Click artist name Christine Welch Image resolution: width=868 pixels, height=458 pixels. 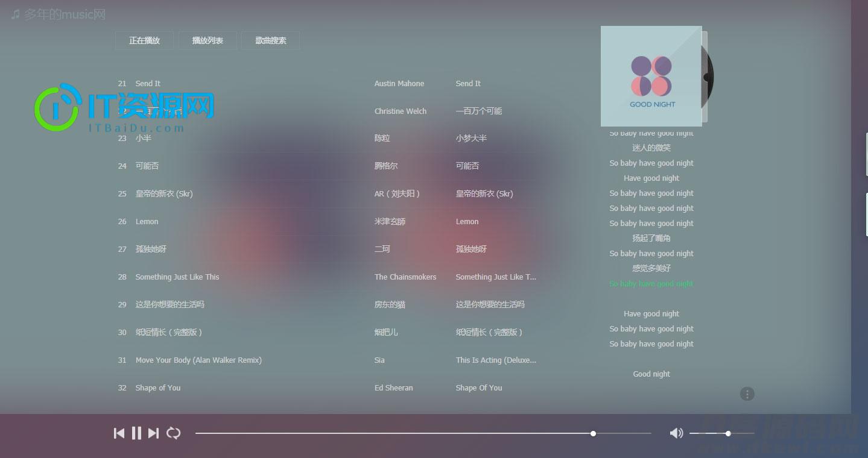401,111
